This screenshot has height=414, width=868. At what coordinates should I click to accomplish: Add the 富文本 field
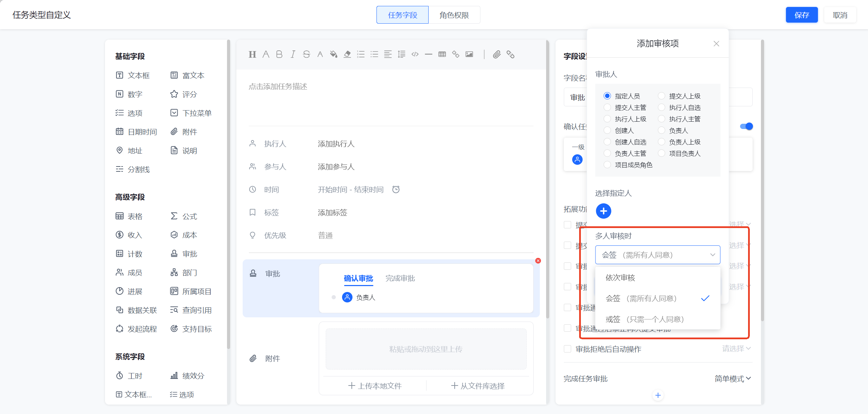click(187, 75)
